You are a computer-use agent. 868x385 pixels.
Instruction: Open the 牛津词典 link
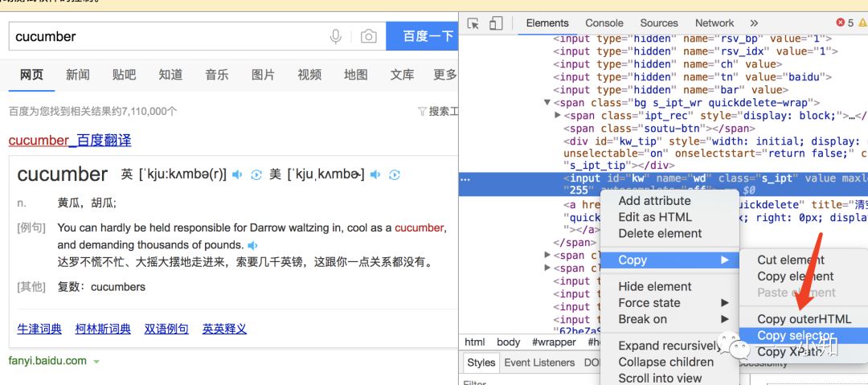click(x=39, y=329)
